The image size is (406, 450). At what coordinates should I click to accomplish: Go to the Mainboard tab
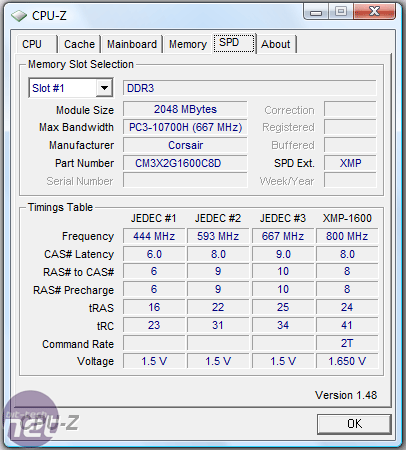coord(132,44)
